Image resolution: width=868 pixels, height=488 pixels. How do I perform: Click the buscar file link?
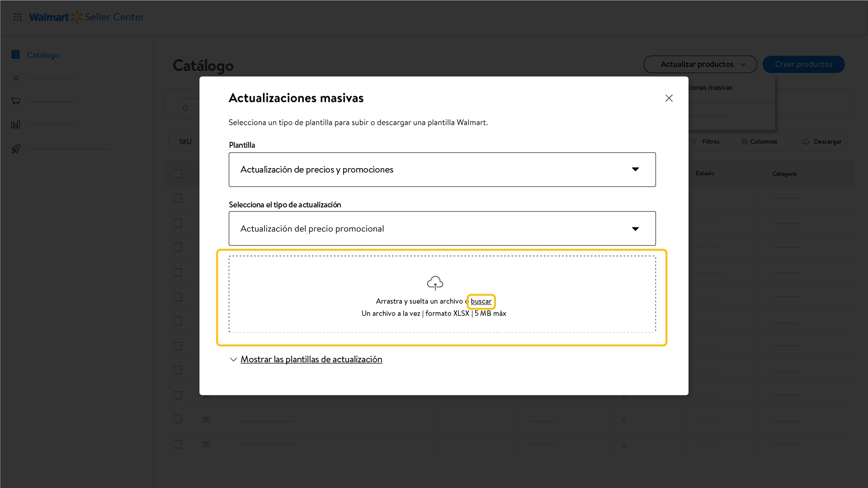pyautogui.click(x=481, y=301)
